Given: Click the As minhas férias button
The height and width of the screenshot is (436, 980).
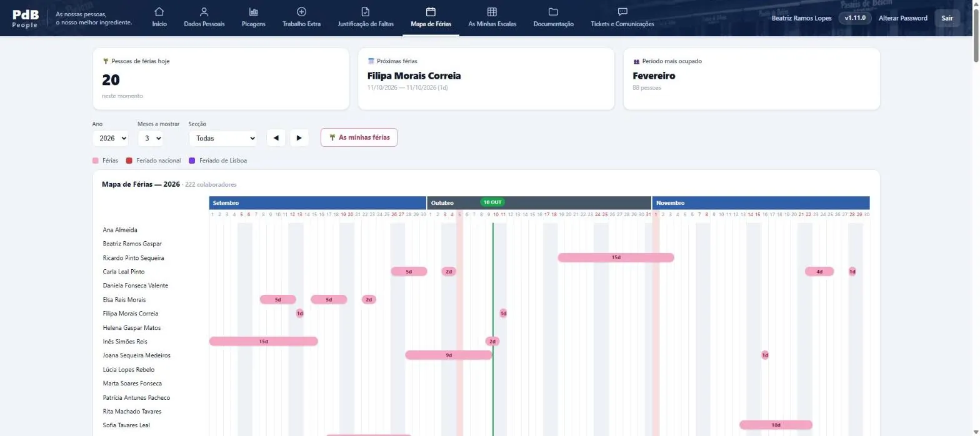Looking at the screenshot, I should tap(359, 137).
